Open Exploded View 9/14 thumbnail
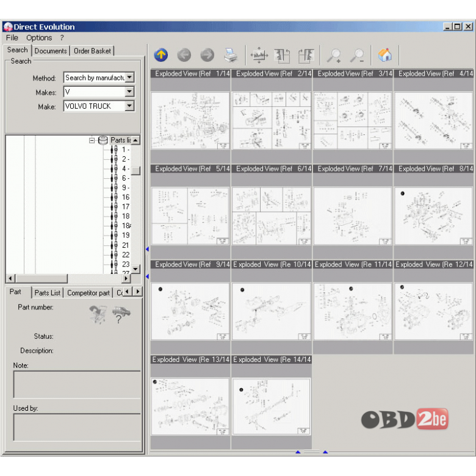The image size is (476, 476). (190, 311)
